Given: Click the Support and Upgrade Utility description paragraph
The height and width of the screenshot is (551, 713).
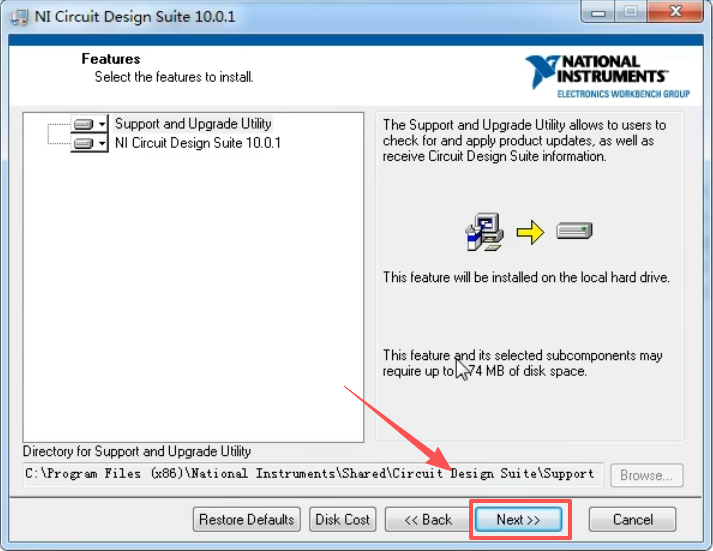Looking at the screenshot, I should (x=524, y=140).
